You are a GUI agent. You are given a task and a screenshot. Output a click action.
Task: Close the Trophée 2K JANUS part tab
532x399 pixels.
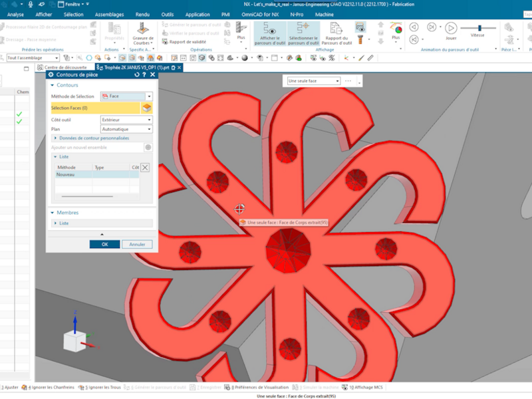179,68
